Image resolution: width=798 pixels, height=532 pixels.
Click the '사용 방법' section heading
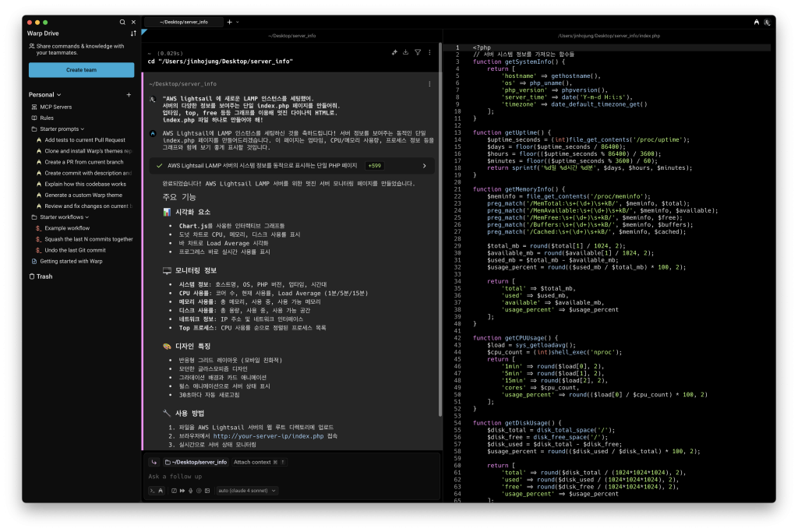click(190, 414)
